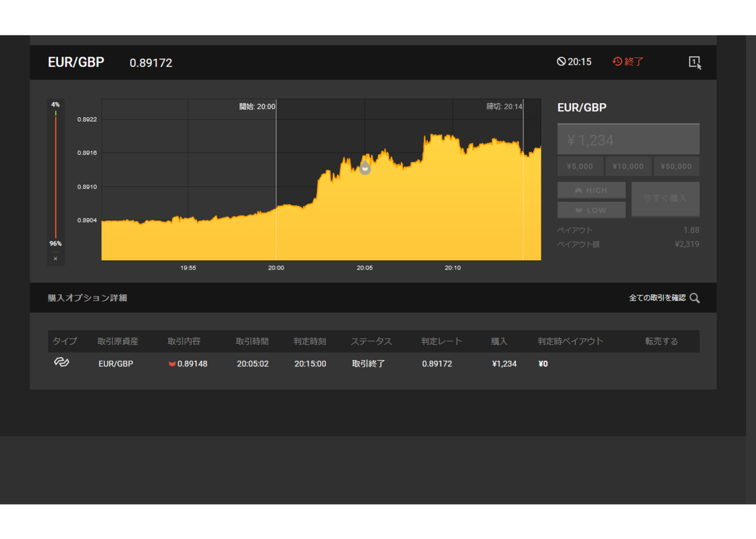
Task: Click the EUR/GBP title in header bar
Action: coord(76,62)
